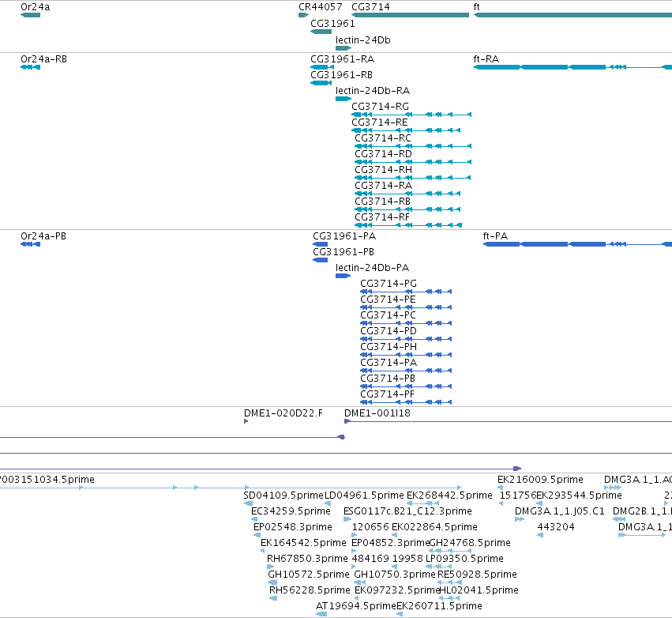
Task: Select the lectin-24Db-RA transcript
Action: pos(344,99)
